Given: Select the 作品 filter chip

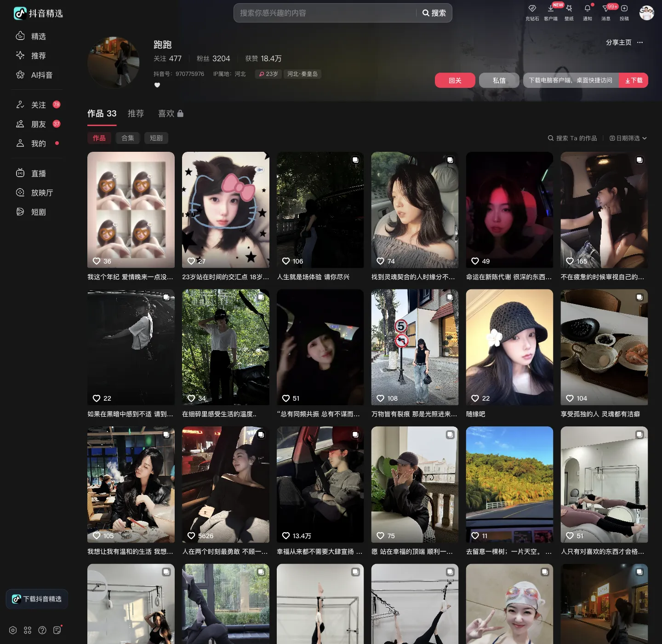Looking at the screenshot, I should [x=99, y=138].
